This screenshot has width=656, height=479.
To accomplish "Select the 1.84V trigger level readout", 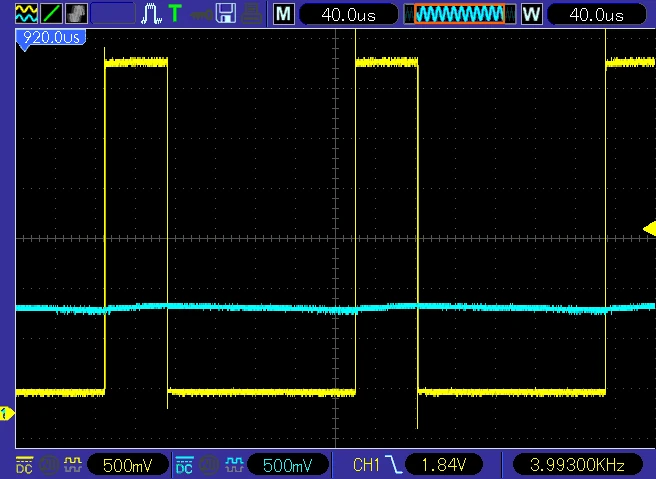I will click(x=444, y=465).
